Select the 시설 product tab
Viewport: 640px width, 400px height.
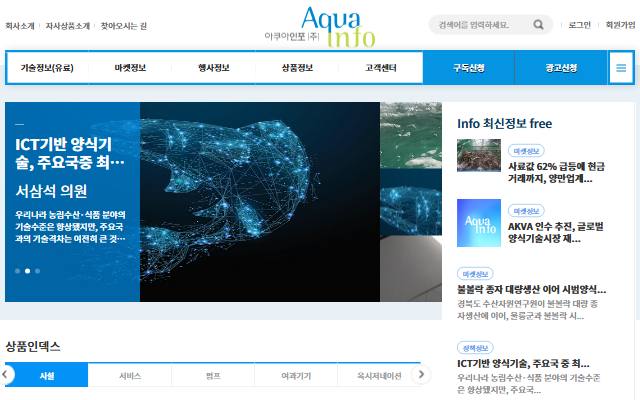(x=47, y=376)
